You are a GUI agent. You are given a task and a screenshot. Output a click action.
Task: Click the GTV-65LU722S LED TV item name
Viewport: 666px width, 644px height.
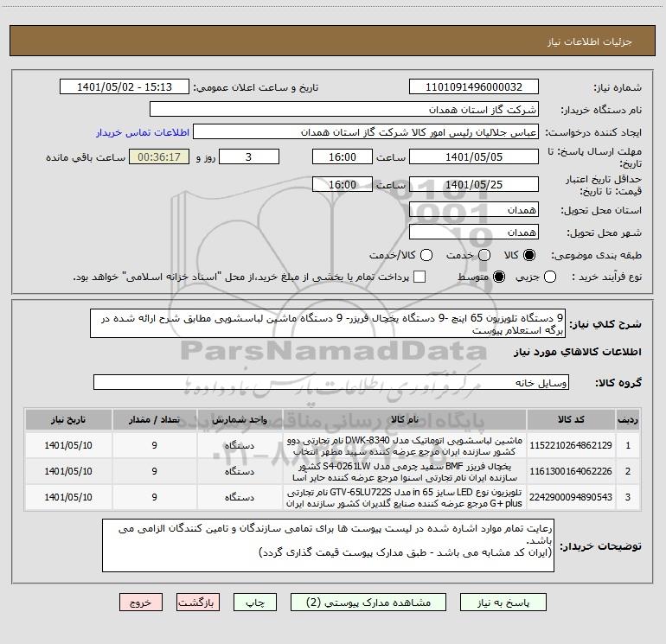coord(405,497)
